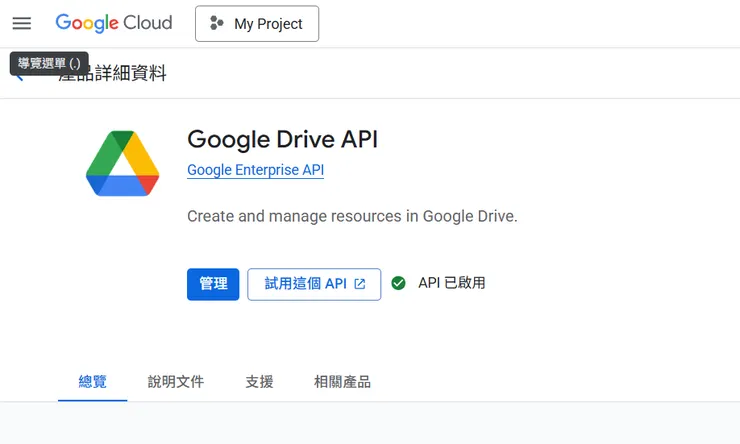740x444 pixels.
Task: Click the Google Cloud logo
Action: pos(114,23)
